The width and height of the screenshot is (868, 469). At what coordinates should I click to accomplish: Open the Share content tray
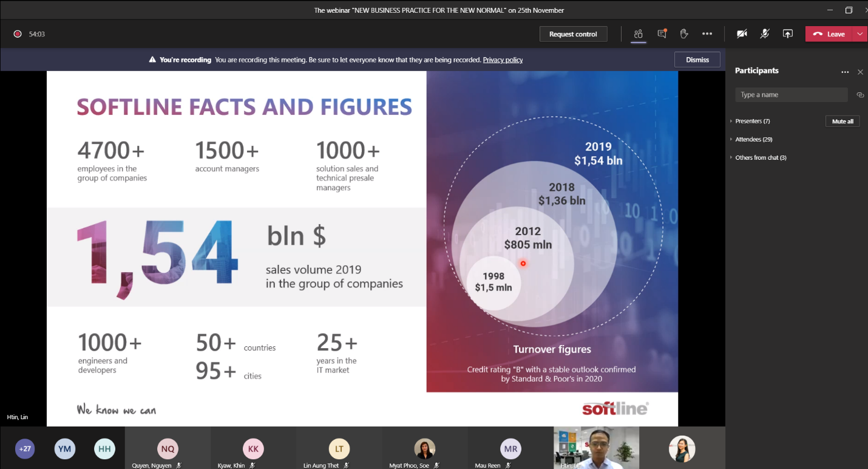click(788, 34)
